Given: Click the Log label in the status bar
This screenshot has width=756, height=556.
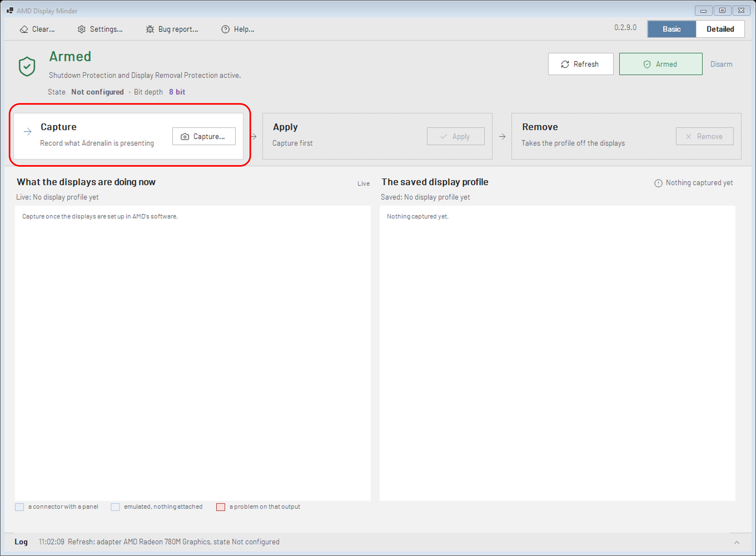Looking at the screenshot, I should tap(21, 542).
